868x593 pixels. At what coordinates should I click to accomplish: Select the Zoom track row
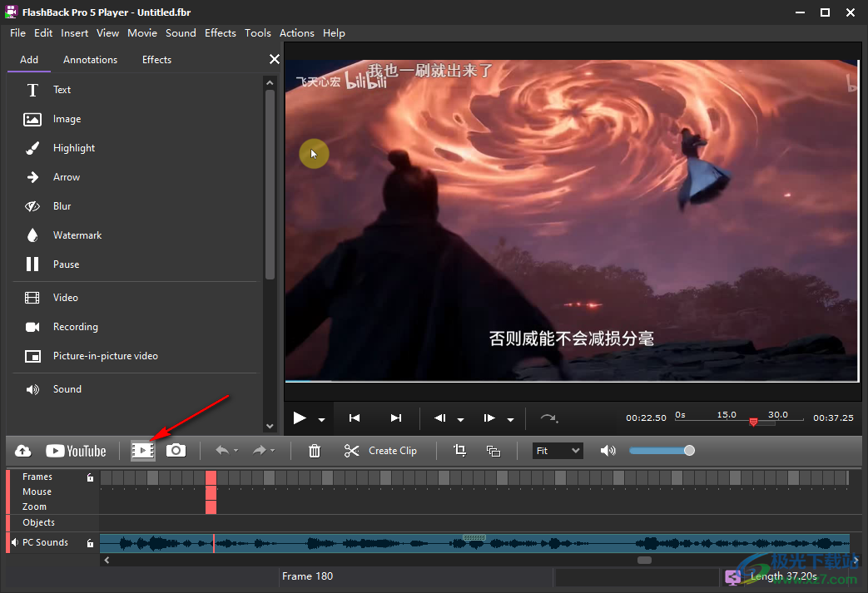(x=34, y=507)
